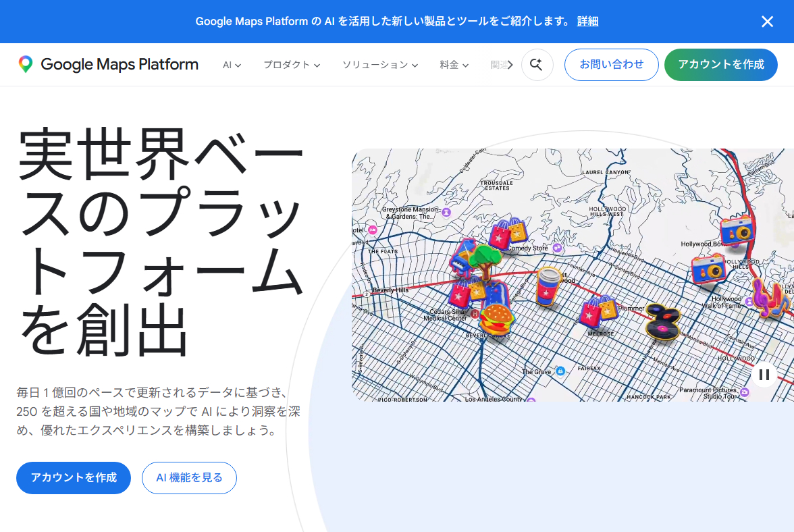
Task: Expand the AI dropdown menu
Action: click(x=232, y=65)
